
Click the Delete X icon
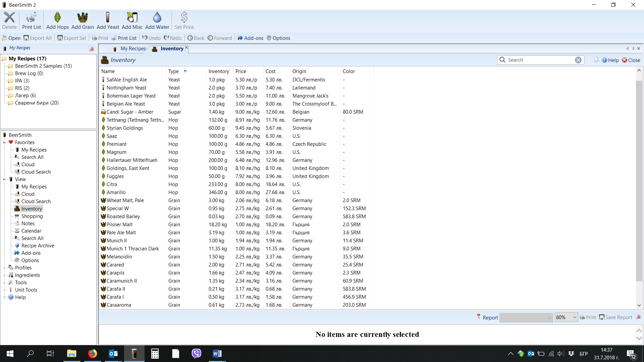[9, 17]
